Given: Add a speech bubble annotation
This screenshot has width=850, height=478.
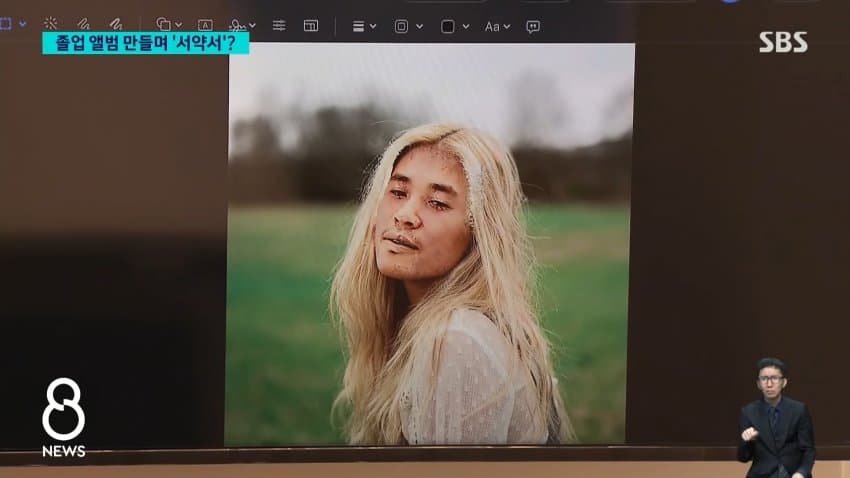Looking at the screenshot, I should (x=533, y=27).
